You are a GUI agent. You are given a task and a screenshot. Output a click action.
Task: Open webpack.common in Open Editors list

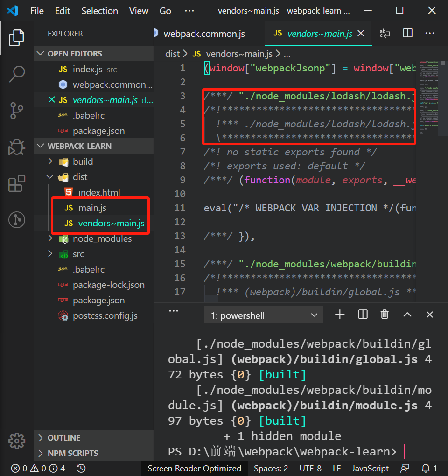click(93, 84)
